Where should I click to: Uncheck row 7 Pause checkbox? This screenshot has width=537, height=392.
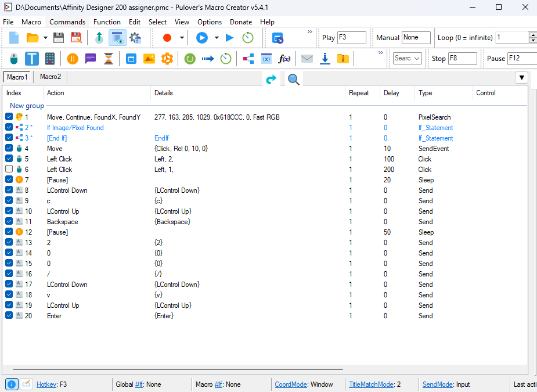[9, 179]
